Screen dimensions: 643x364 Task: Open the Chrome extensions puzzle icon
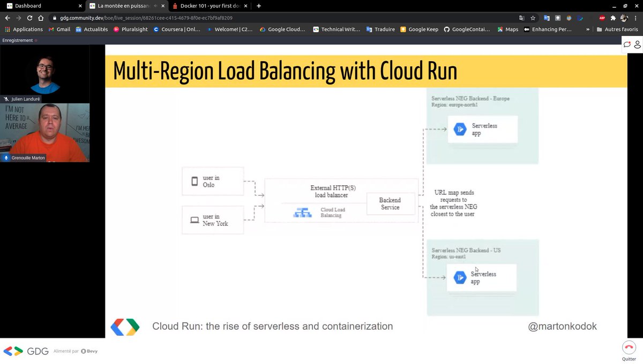613,18
